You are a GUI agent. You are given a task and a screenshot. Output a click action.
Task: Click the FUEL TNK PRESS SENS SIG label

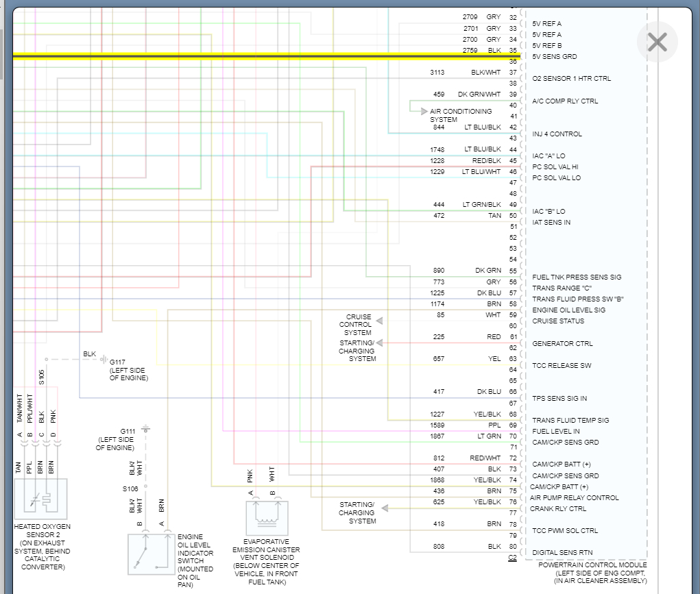pyautogui.click(x=577, y=277)
